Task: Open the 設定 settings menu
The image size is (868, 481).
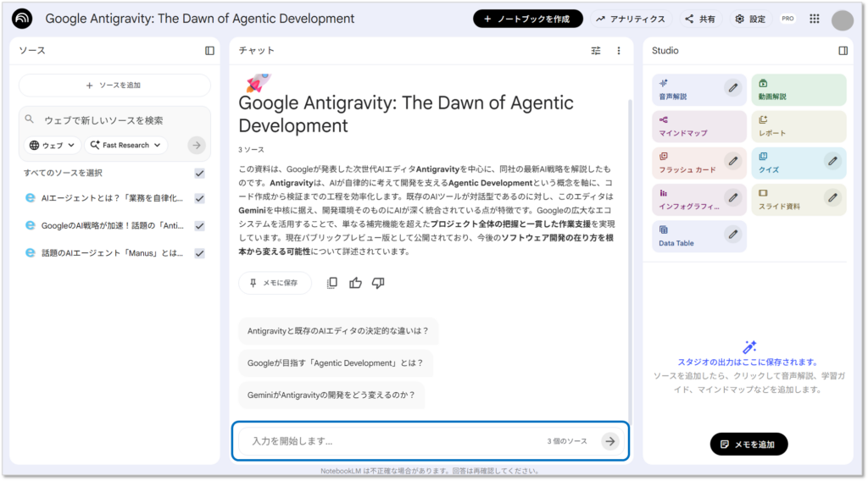Action: pyautogui.click(x=749, y=19)
